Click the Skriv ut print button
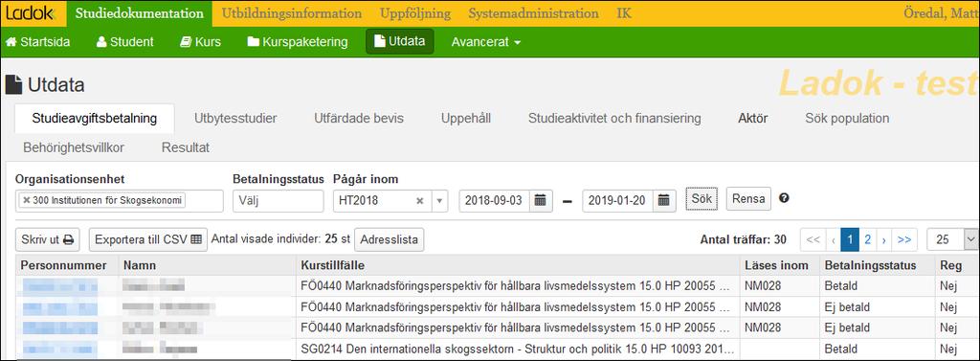Image resolution: width=980 pixels, height=361 pixels. coord(48,239)
